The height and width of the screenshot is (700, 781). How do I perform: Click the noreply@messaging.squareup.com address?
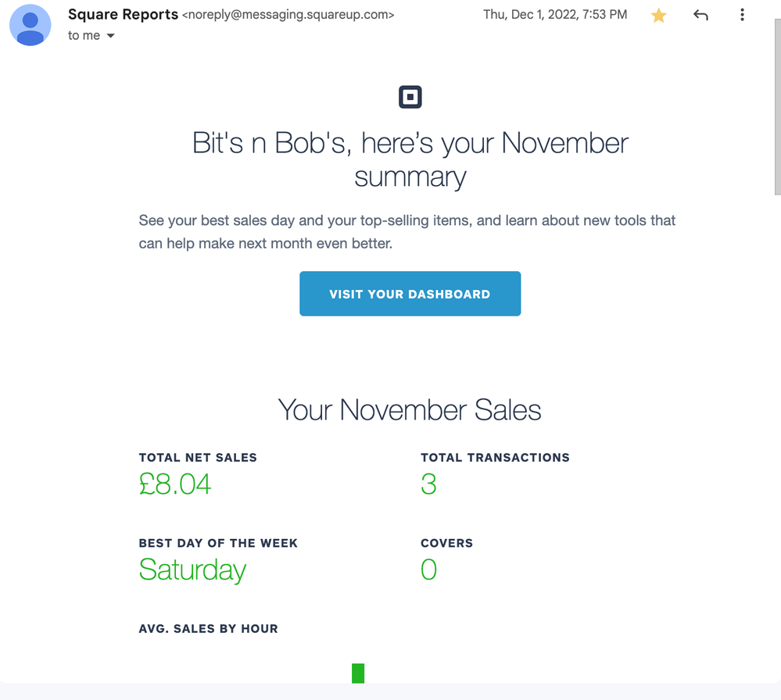tap(288, 15)
